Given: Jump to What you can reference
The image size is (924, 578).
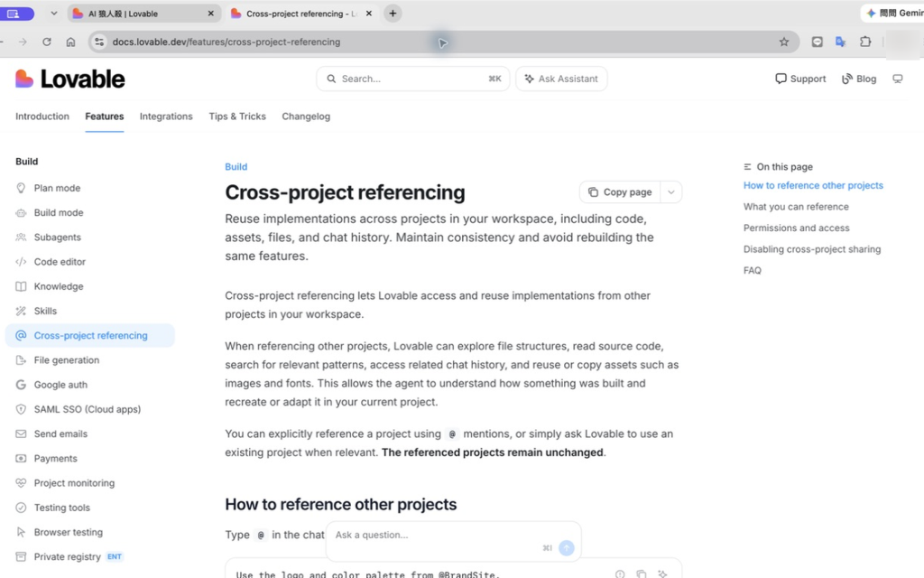Looking at the screenshot, I should point(796,207).
